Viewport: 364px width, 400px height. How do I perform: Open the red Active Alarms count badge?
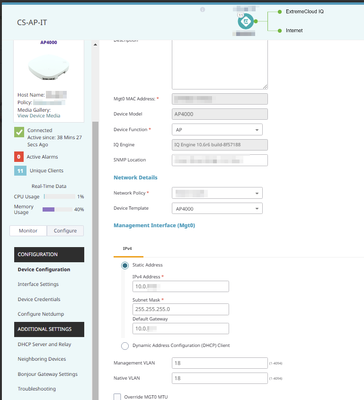pyautogui.click(x=19, y=157)
